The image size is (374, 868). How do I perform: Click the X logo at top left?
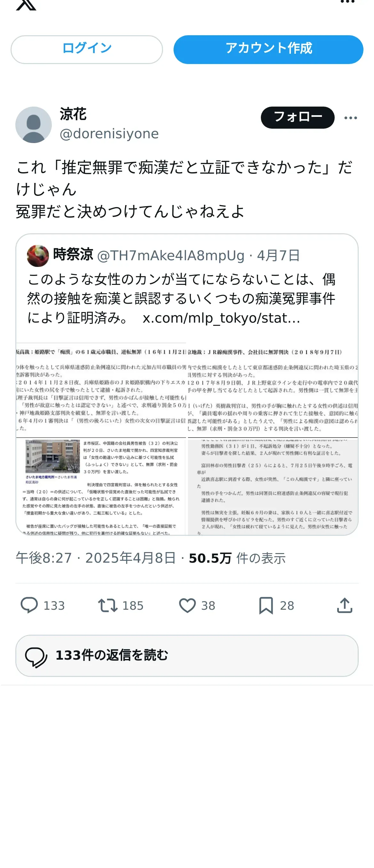coord(26,4)
